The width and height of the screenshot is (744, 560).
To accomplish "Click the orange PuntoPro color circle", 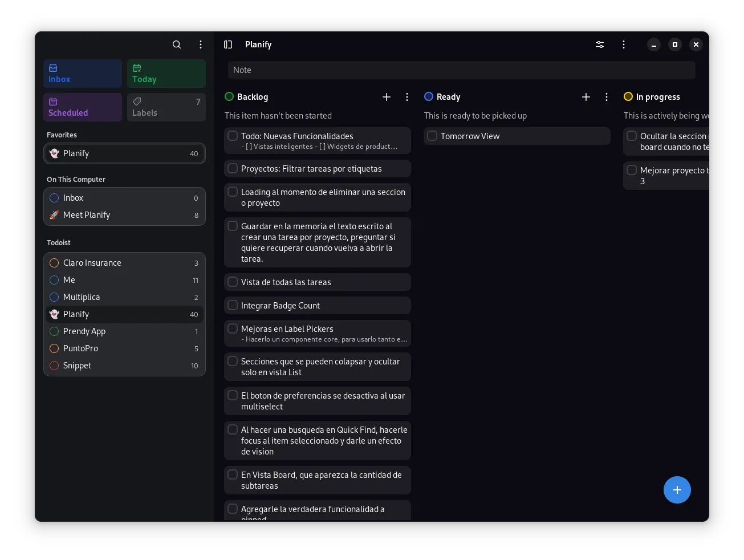I will [x=55, y=348].
